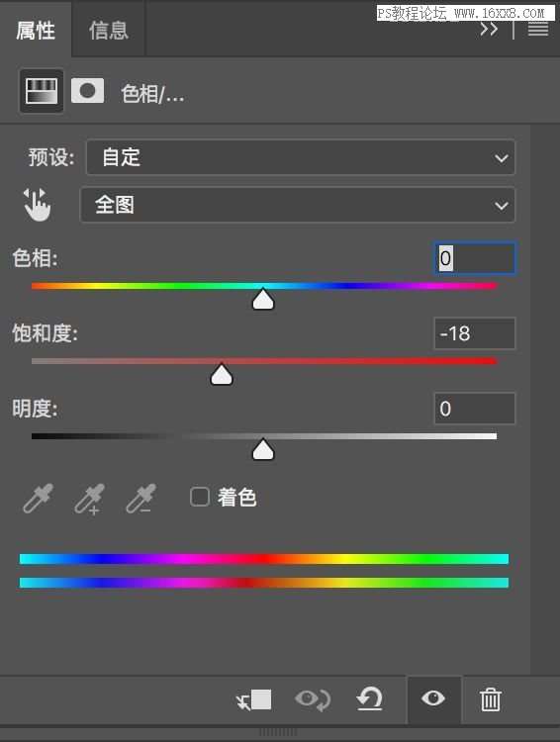Image resolution: width=560 pixels, height=742 pixels.
Task: Open the 全图 channel range dropdown
Action: tap(298, 205)
